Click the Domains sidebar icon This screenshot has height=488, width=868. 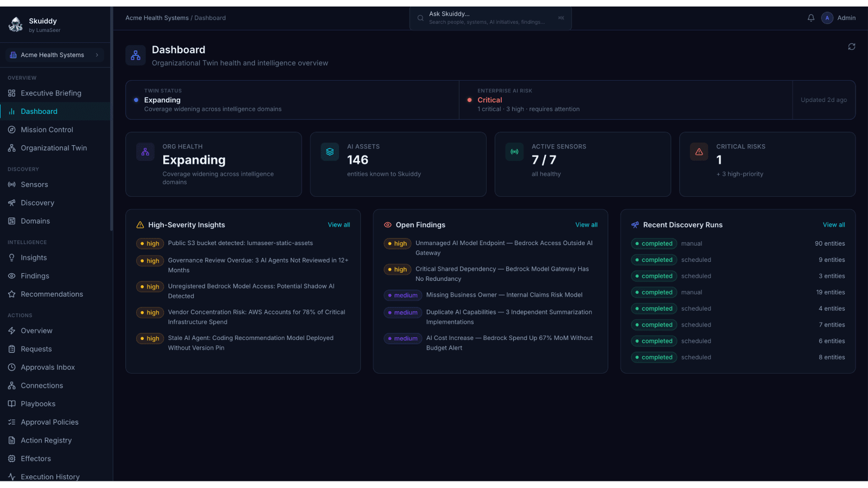tap(11, 221)
